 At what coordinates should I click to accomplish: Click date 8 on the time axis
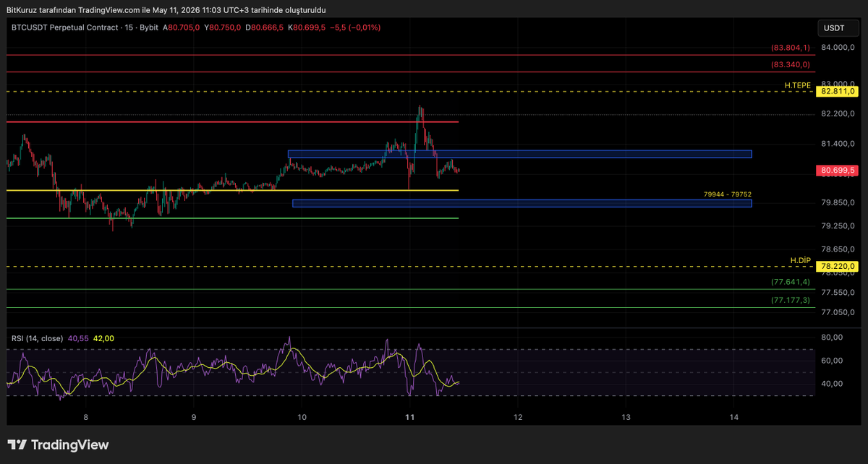[86, 417]
